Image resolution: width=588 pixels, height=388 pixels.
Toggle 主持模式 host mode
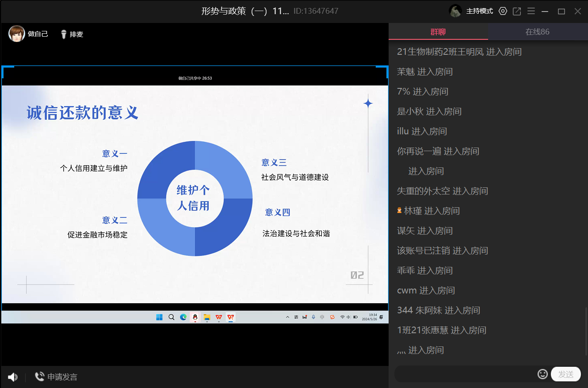[479, 11]
